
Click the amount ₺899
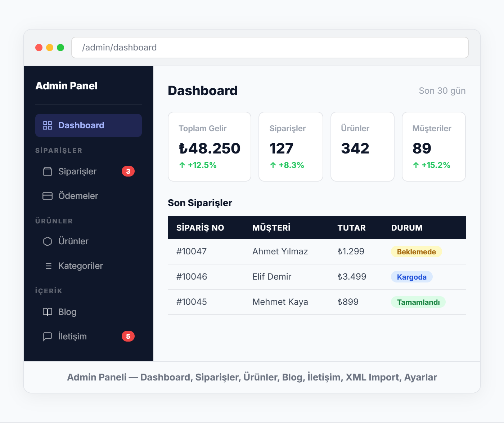(x=348, y=302)
